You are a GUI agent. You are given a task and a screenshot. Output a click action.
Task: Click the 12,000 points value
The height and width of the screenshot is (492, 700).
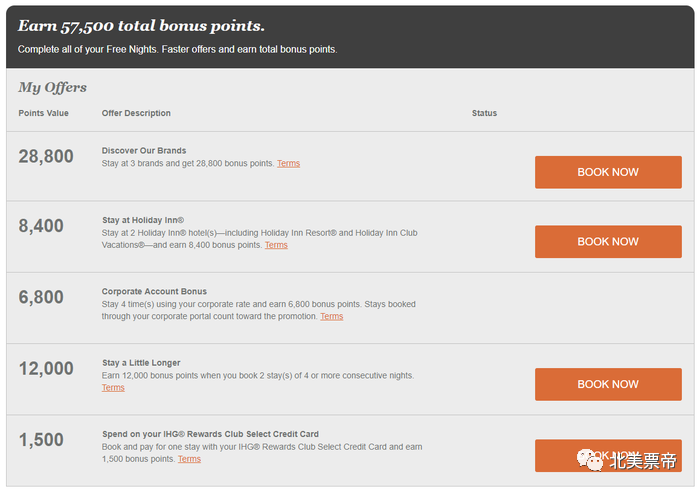point(46,368)
